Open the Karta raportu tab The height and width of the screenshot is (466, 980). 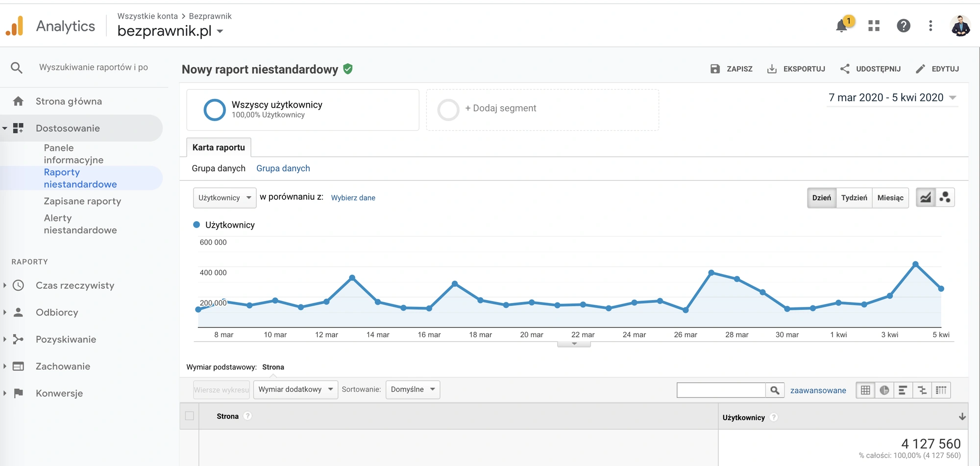point(219,147)
